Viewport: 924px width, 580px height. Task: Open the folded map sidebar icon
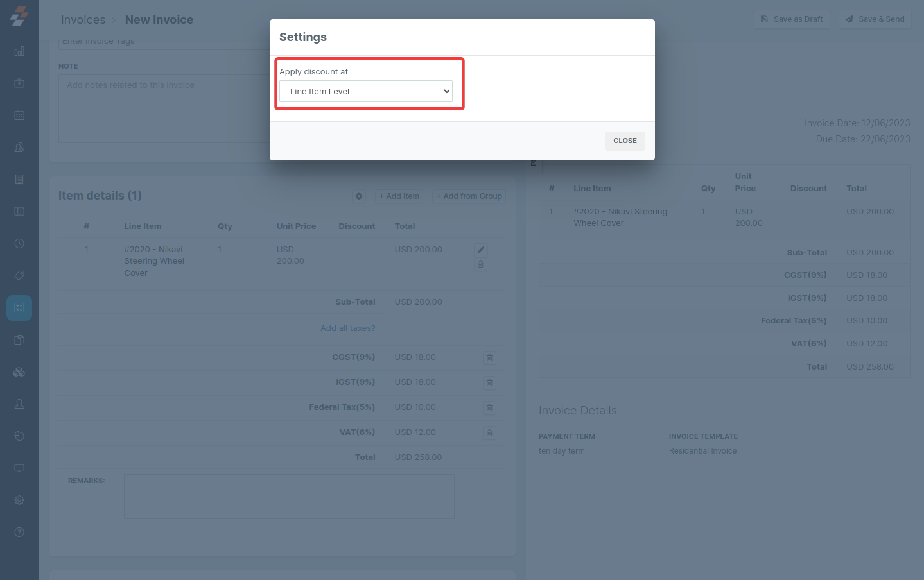19,212
